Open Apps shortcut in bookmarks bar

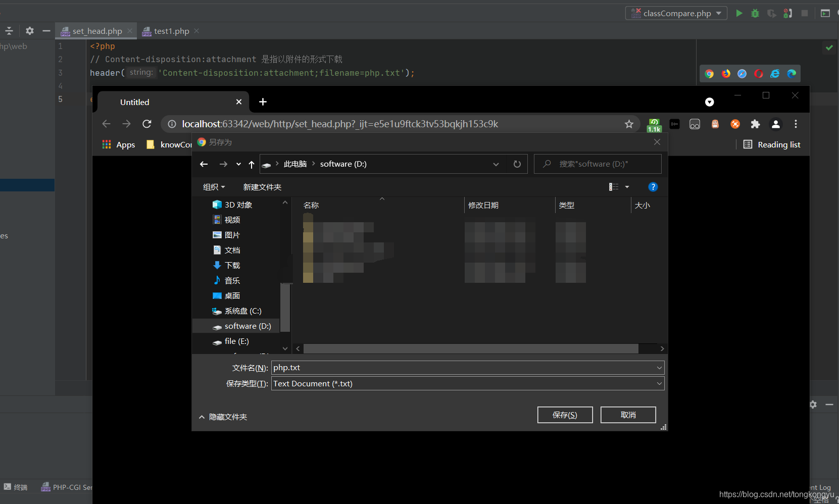pos(119,144)
